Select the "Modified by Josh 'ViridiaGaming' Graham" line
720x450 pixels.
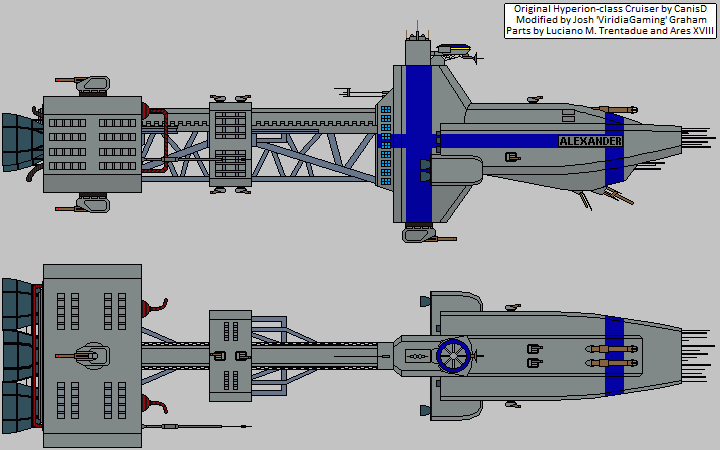click(x=611, y=20)
